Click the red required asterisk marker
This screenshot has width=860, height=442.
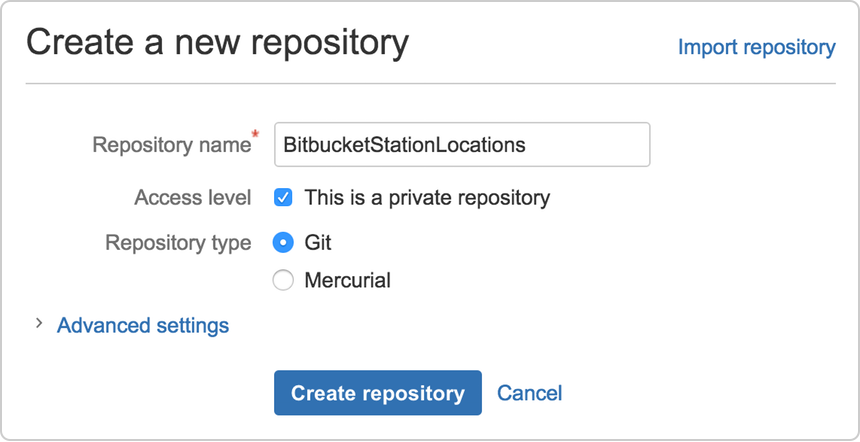255,134
